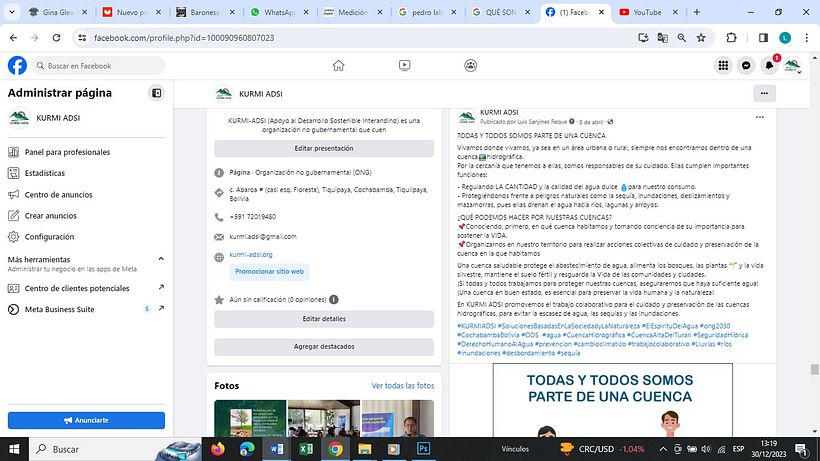Open the account profile menu avatar
This screenshot has height=461, width=820.
[792, 65]
